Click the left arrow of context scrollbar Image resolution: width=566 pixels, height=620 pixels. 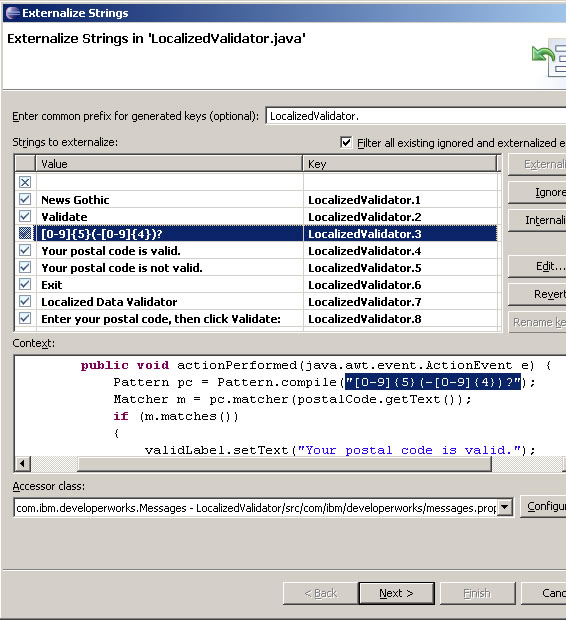(23, 463)
